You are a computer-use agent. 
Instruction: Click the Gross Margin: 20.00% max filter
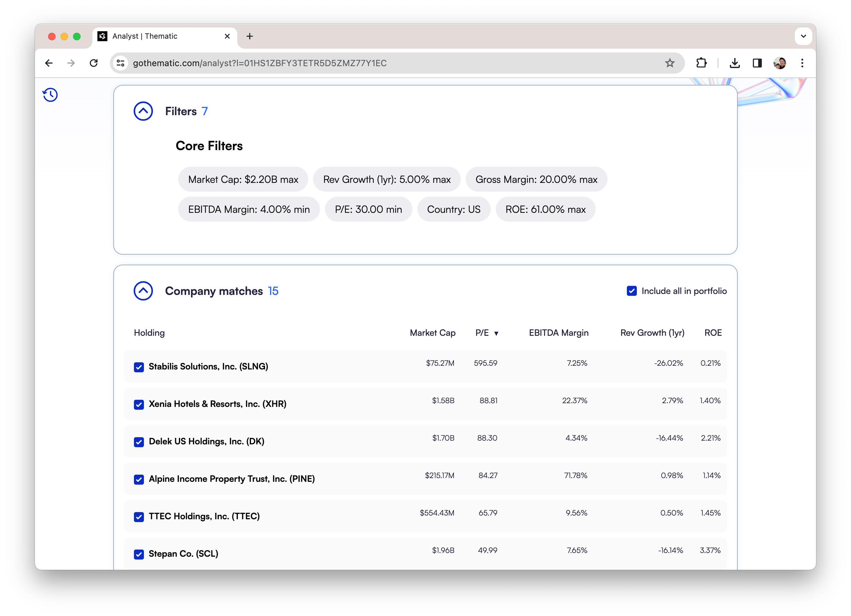pos(536,179)
